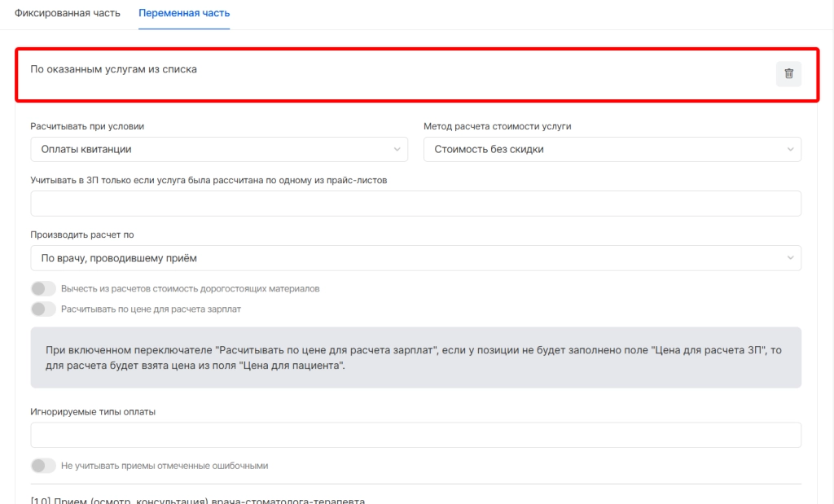Open the "Расчитывать при условии" dropdown
Screen dimensions: 834x504
(218, 149)
